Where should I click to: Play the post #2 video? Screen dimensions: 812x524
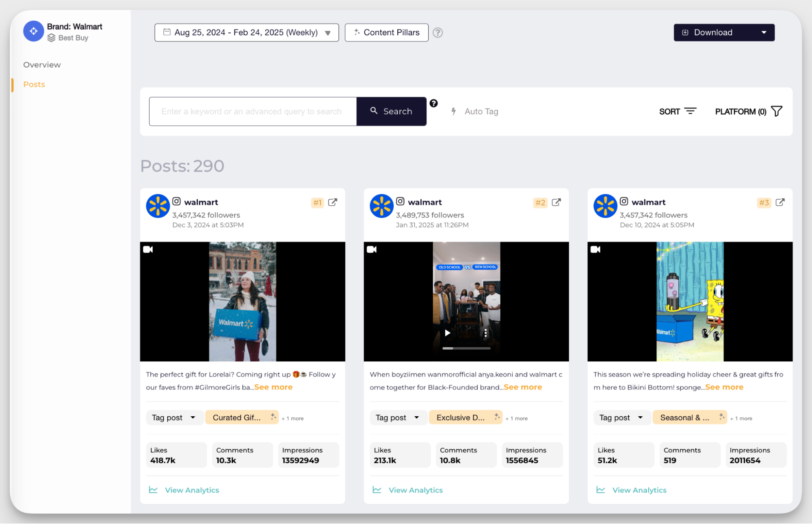[x=447, y=333]
